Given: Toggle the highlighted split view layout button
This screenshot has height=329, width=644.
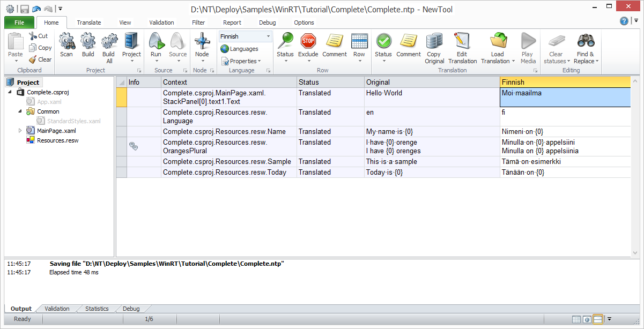Looking at the screenshot, I should click(x=597, y=319).
